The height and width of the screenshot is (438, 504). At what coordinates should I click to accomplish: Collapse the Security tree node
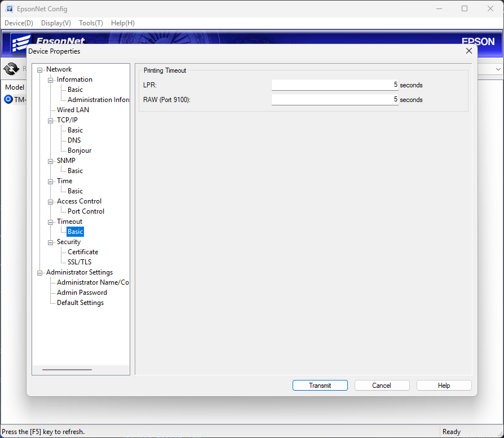(x=51, y=242)
